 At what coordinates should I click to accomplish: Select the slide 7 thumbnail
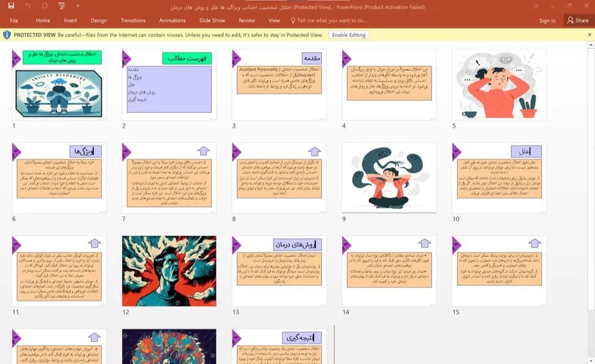coord(169,178)
